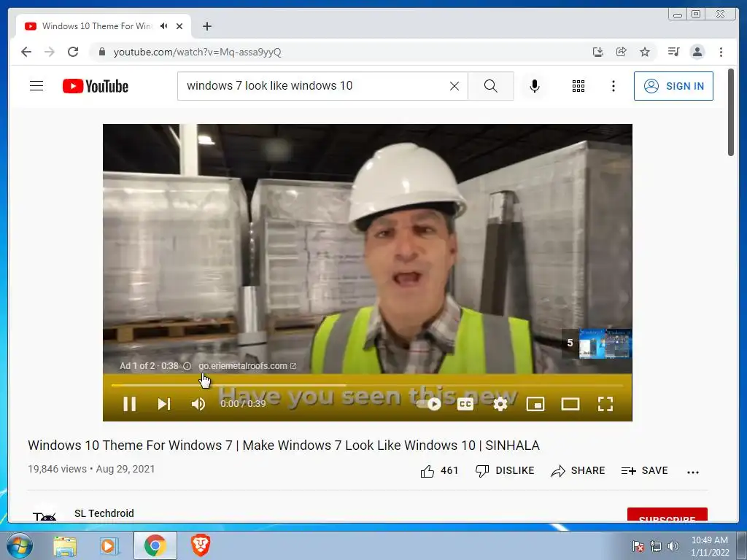Open the SL Techdroid channel name
Viewport: 747px width, 560px height.
point(104,513)
